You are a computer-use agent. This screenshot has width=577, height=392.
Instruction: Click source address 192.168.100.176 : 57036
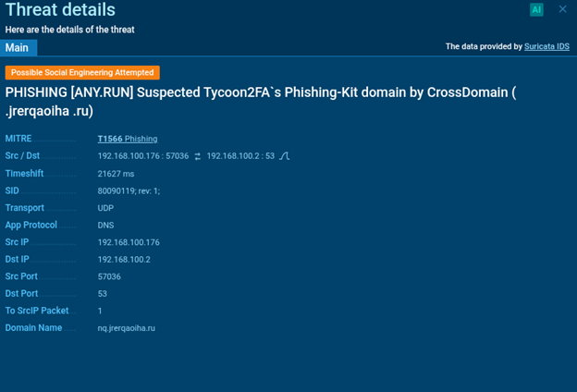point(143,156)
